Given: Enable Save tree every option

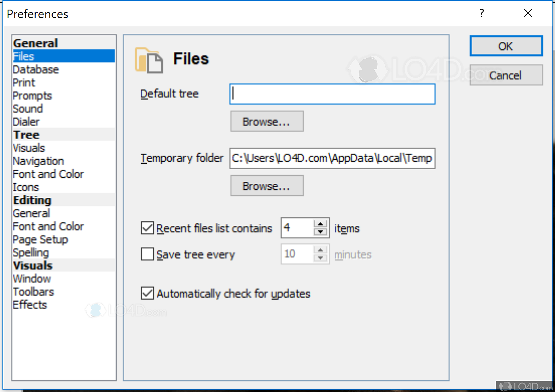Looking at the screenshot, I should click(147, 254).
